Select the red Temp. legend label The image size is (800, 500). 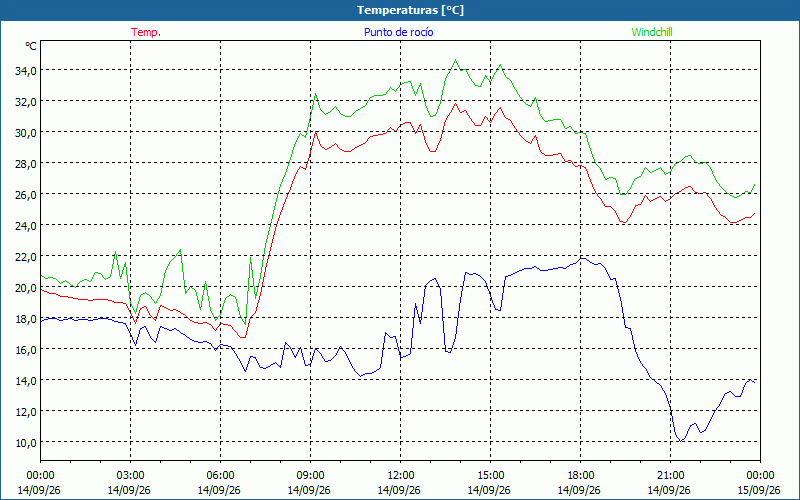tap(146, 32)
